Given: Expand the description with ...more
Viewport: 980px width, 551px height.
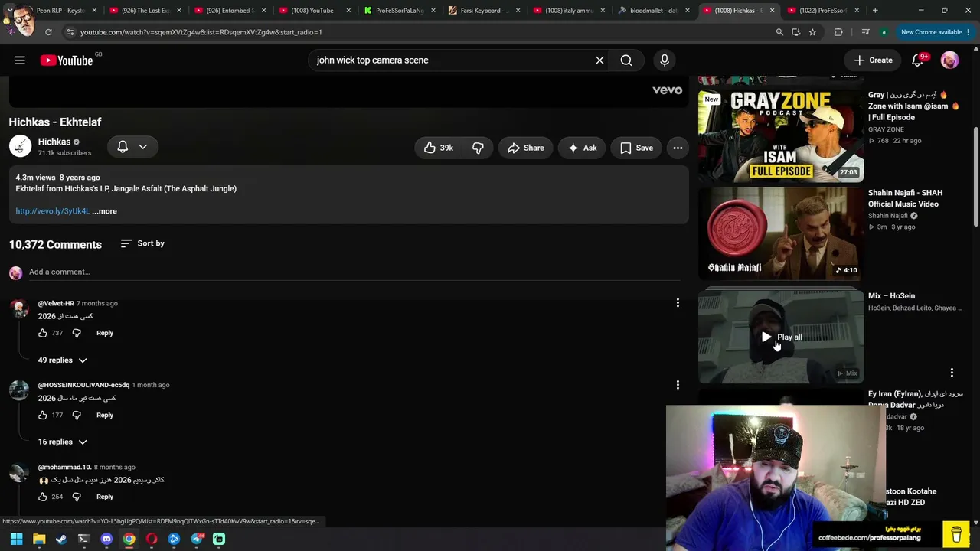Looking at the screenshot, I should click(105, 211).
